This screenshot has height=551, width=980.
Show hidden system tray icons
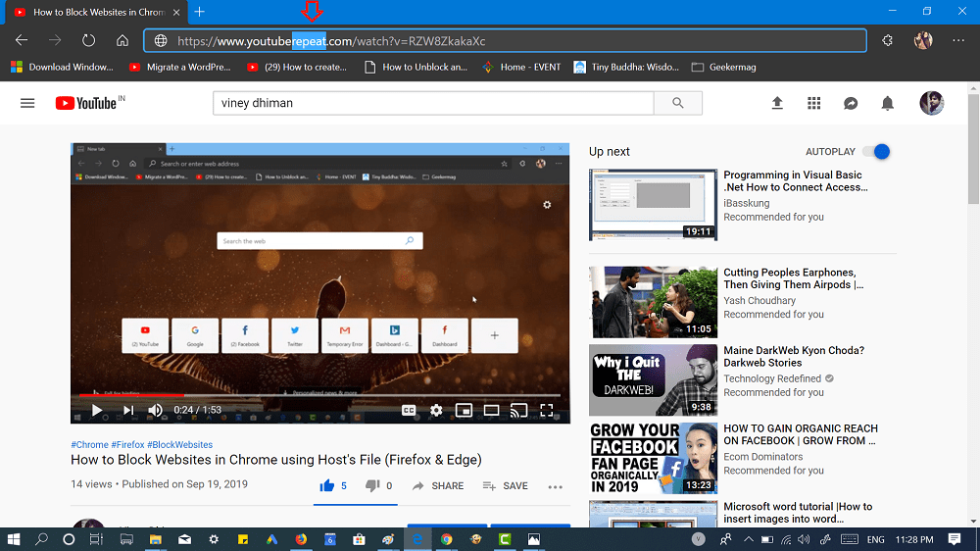[x=748, y=539]
